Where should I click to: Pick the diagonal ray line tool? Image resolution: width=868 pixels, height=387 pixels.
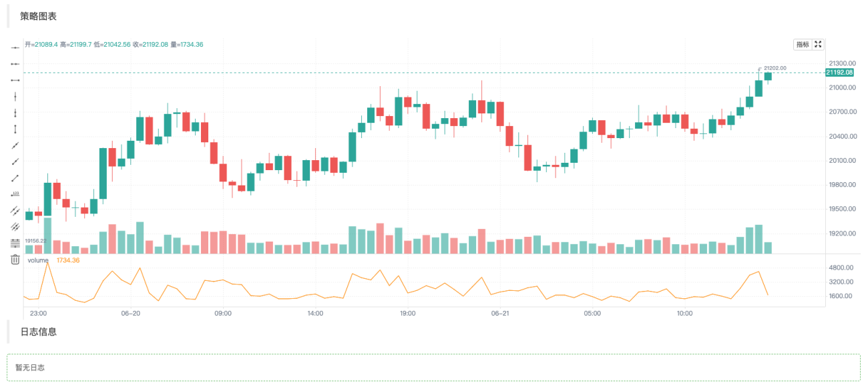(15, 161)
